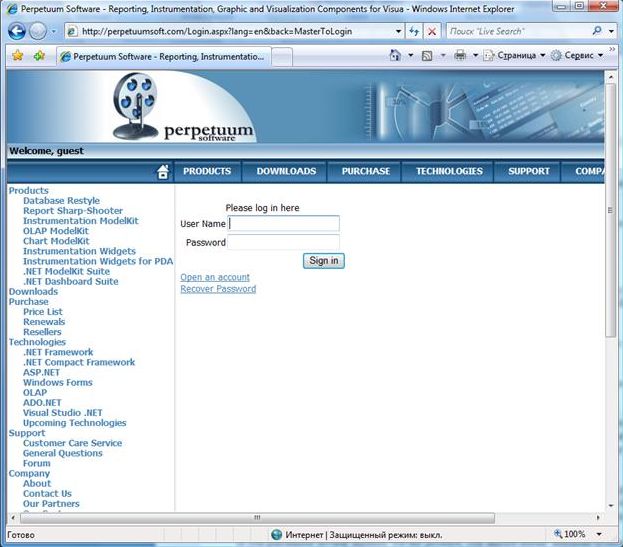Open the TECHNOLOGIES navigation menu
Screen dimensions: 623x547
point(449,171)
